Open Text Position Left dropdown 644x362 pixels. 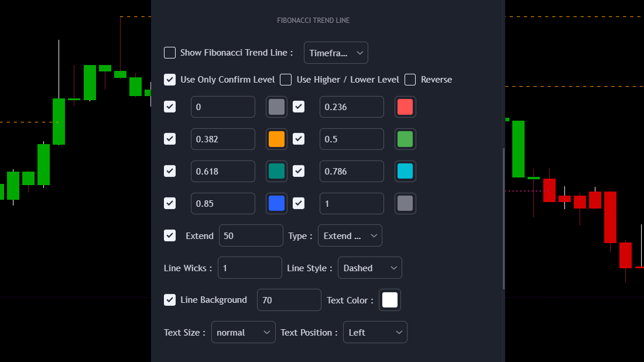point(375,332)
